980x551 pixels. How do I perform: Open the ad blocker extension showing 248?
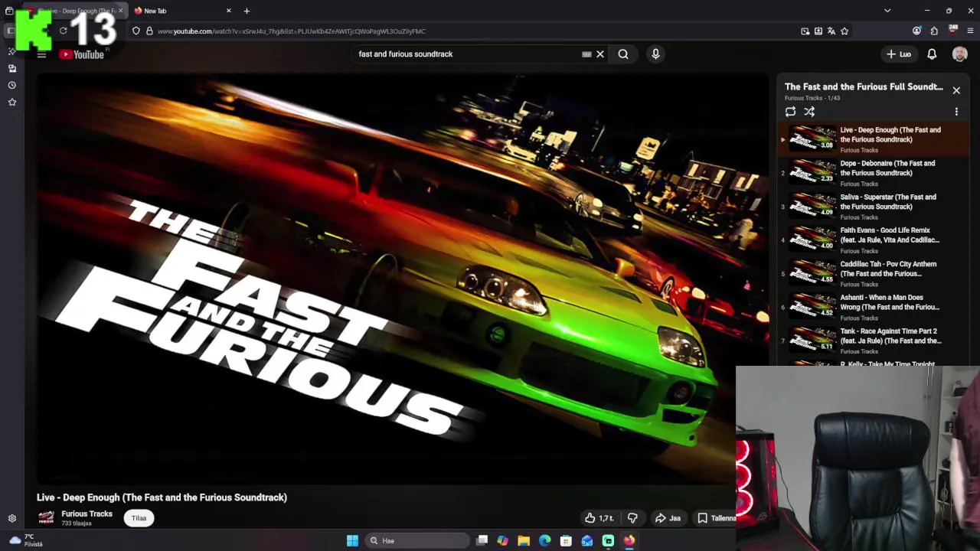click(952, 31)
